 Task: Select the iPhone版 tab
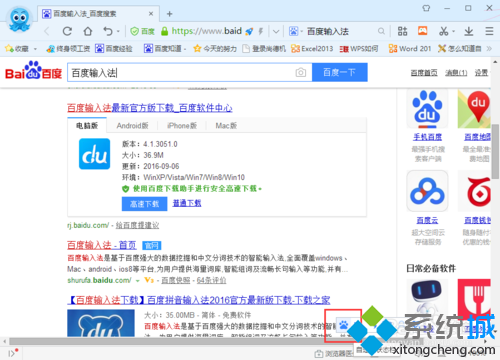tap(182, 126)
